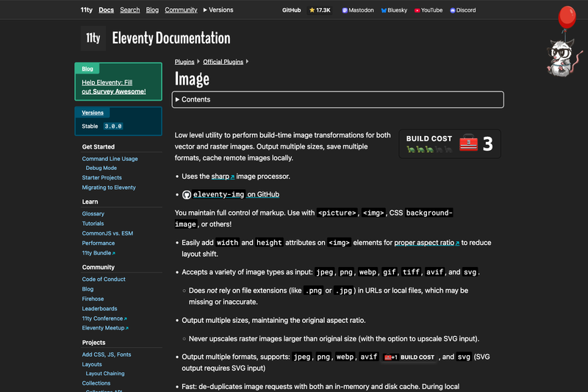Expand the Versions dropdown in top navigation
Screen dimensions: 588x392
(x=218, y=10)
